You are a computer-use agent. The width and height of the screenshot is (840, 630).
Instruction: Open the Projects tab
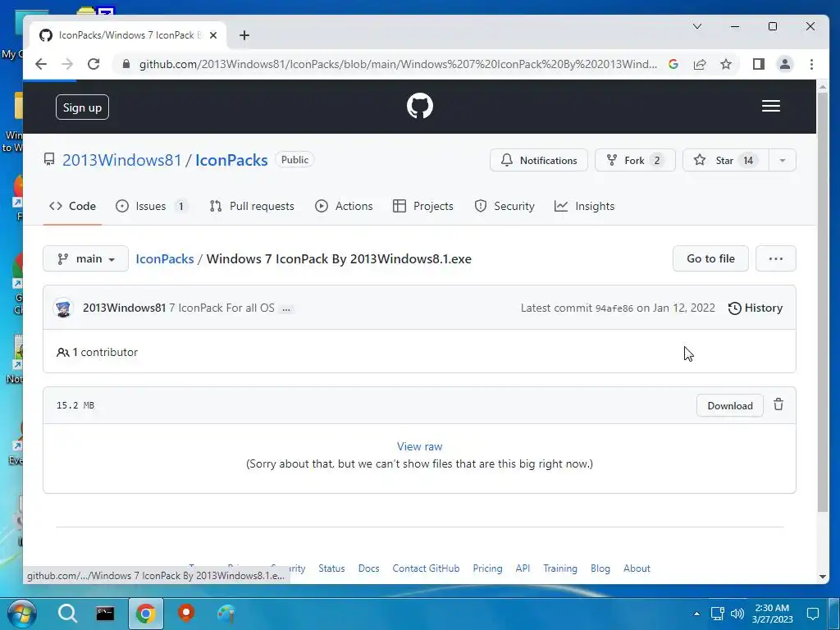point(423,206)
